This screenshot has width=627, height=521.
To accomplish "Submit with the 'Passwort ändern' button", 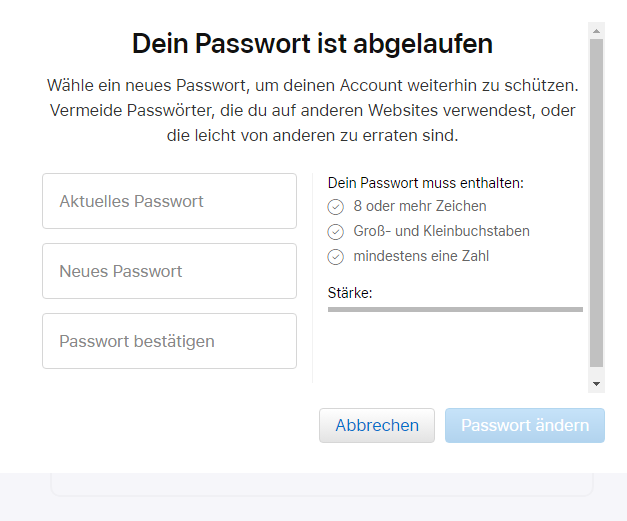I will pos(525,425).
